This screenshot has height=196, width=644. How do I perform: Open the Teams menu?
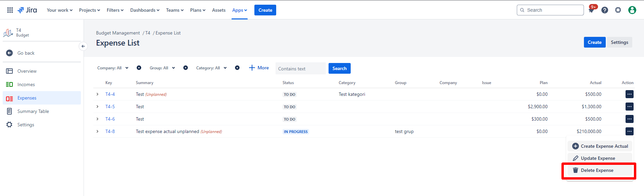pos(175,10)
